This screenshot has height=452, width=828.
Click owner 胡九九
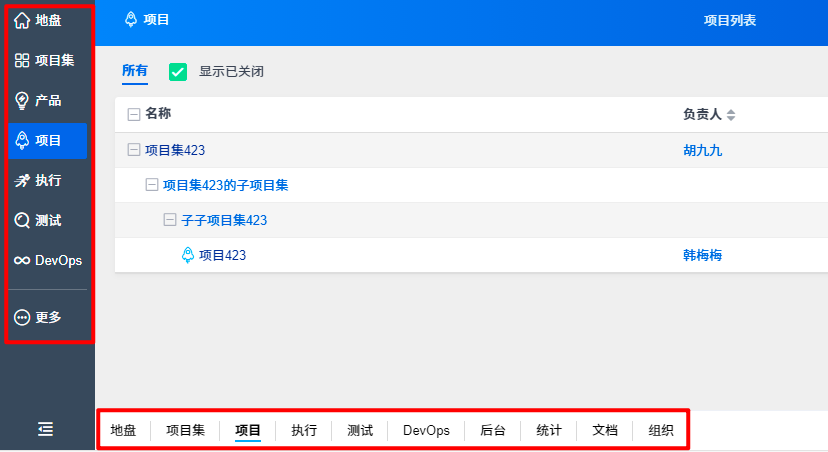(702, 150)
